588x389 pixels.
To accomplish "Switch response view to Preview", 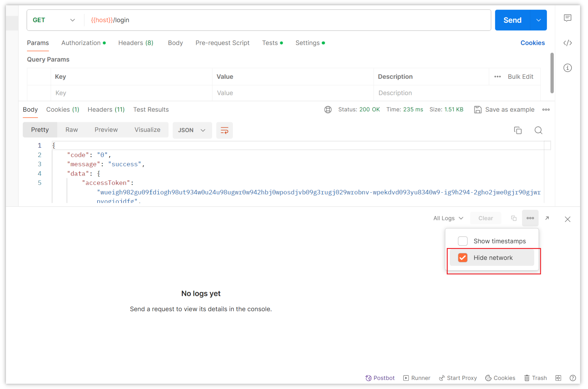I will pyautogui.click(x=106, y=130).
